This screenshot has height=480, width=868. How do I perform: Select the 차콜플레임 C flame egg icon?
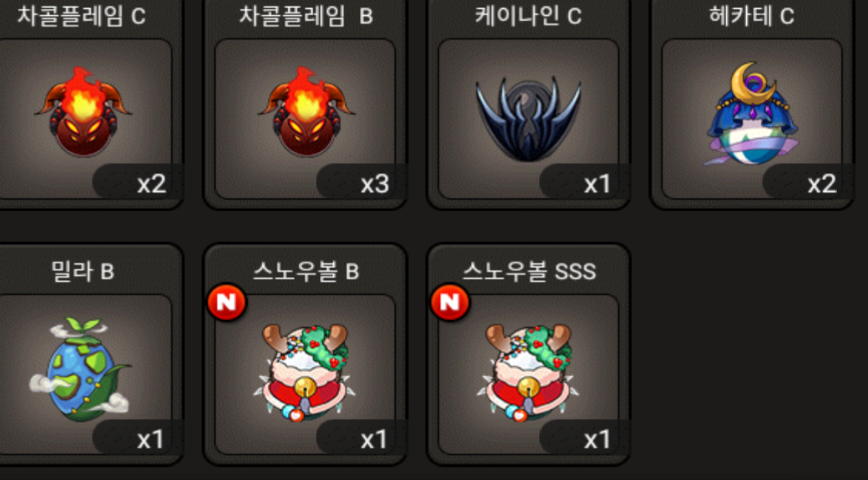pos(84,112)
